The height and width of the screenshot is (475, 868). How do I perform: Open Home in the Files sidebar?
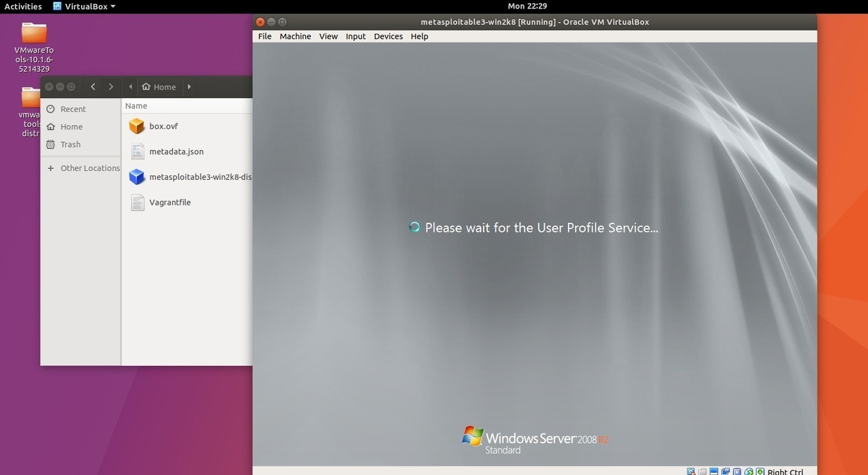point(81,127)
